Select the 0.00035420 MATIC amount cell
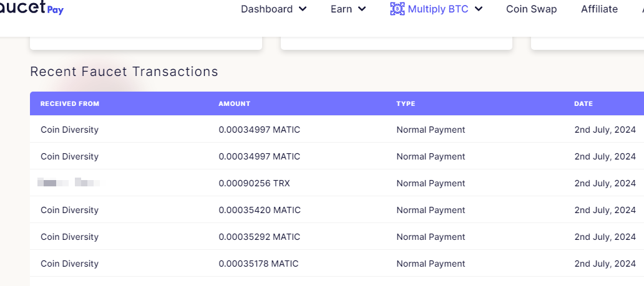Screen dimensions: 644x286 (x=259, y=210)
